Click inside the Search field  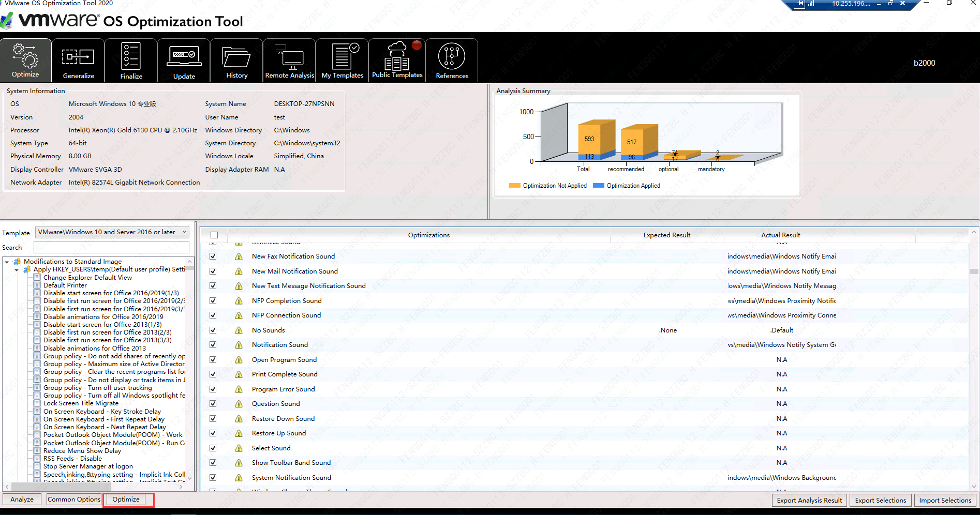[x=111, y=247]
